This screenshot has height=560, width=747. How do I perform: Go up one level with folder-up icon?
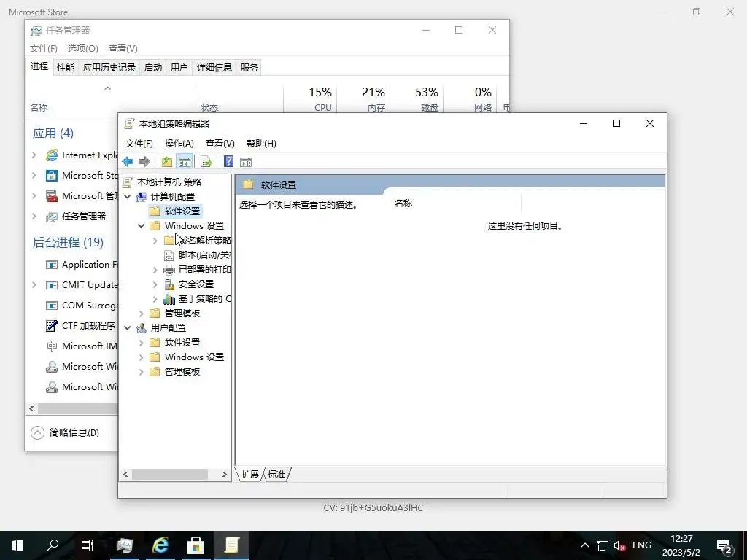click(167, 161)
